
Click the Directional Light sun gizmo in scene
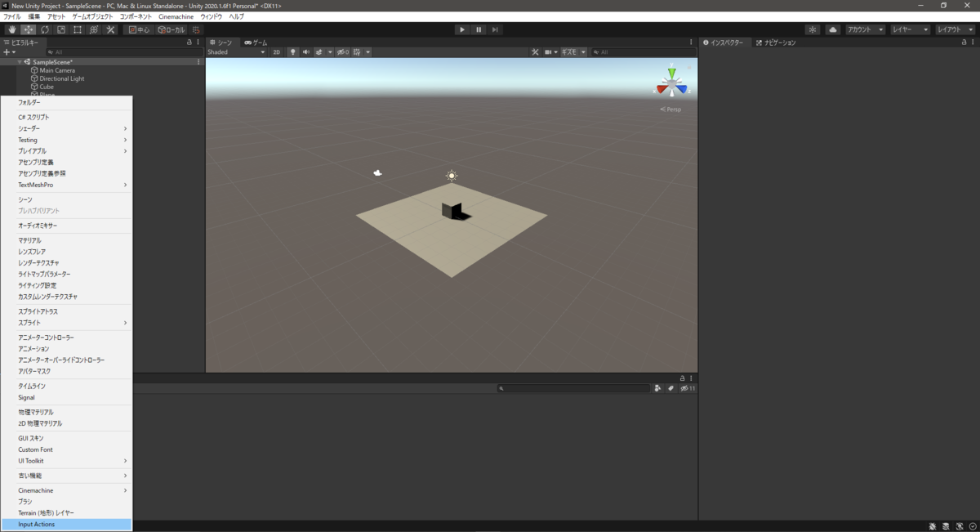pyautogui.click(x=452, y=176)
